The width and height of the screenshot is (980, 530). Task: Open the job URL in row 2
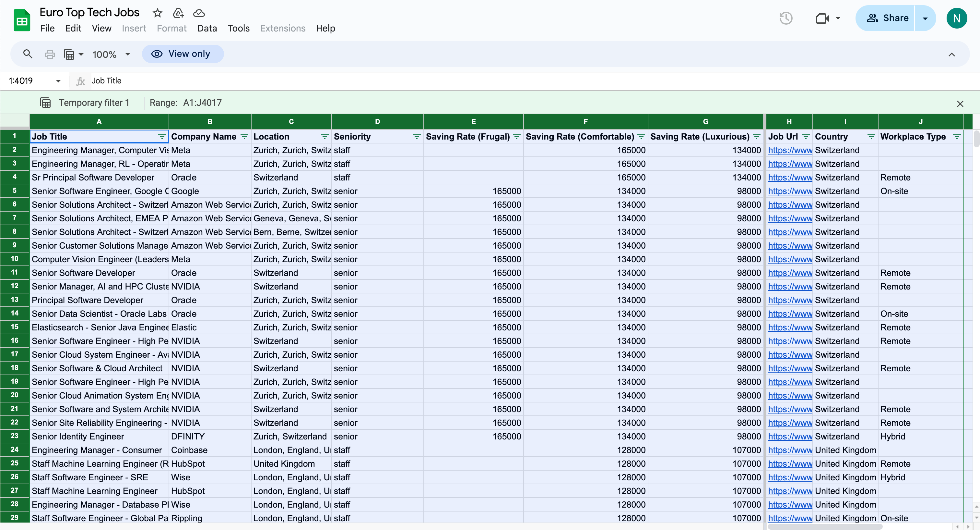tap(790, 150)
